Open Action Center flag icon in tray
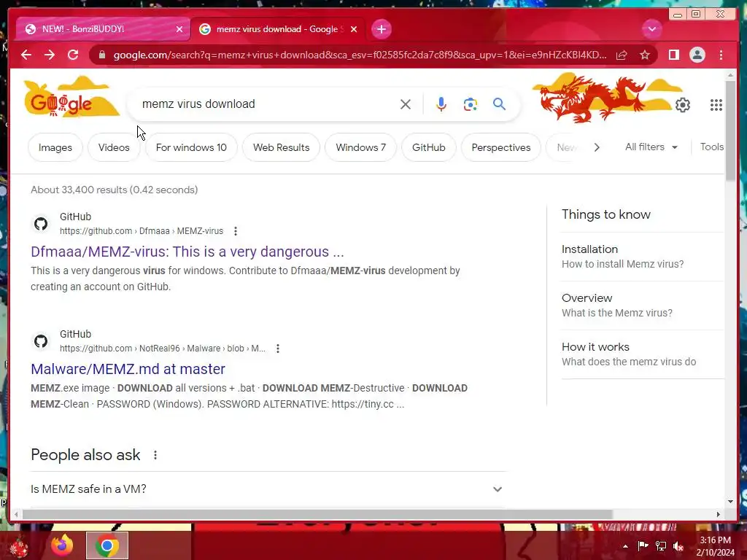Screen dimensions: 747x560 coord(643,546)
